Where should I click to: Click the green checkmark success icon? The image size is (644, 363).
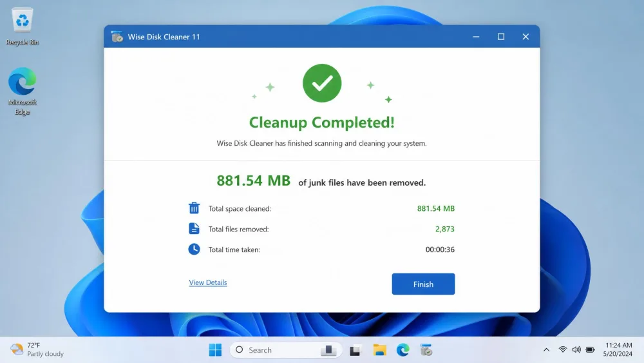(x=322, y=83)
